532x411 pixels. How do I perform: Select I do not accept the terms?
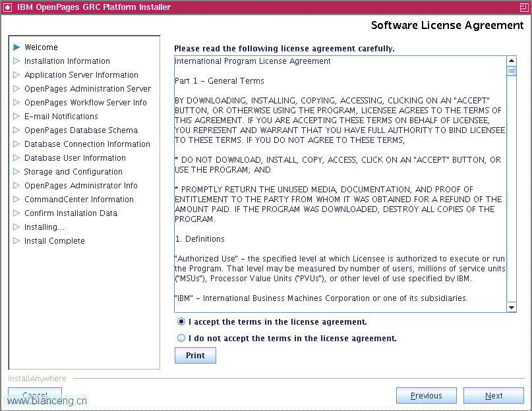click(x=181, y=338)
